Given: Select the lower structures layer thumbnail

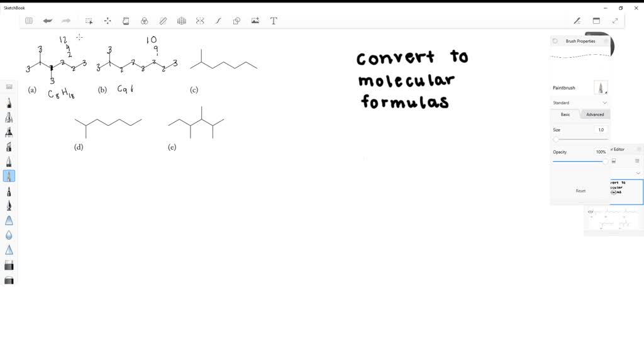Looking at the screenshot, I should (613, 219).
